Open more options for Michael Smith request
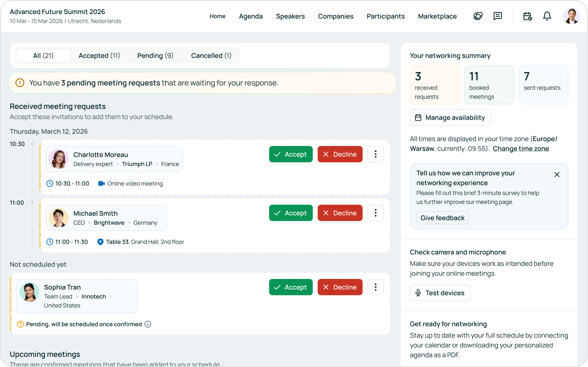 coord(375,213)
